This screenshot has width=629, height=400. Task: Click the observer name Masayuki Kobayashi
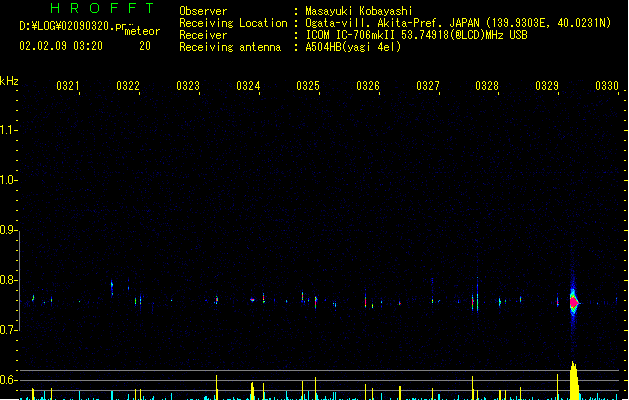tap(359, 11)
